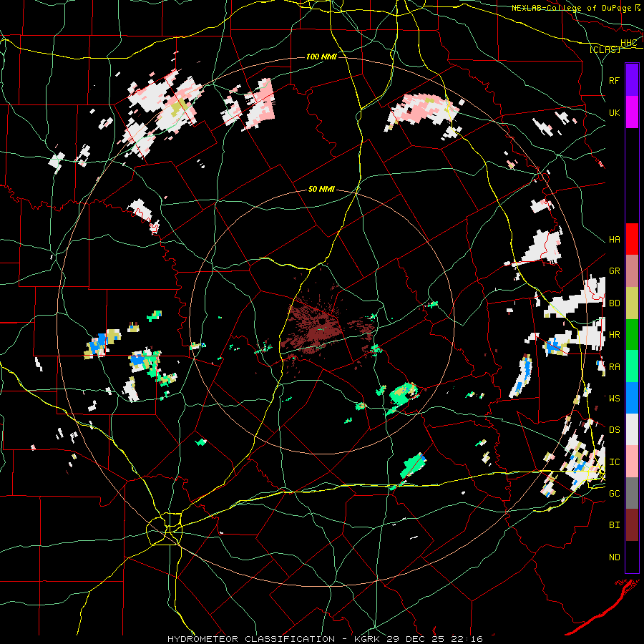Click the WS legend label

pyautogui.click(x=615, y=398)
